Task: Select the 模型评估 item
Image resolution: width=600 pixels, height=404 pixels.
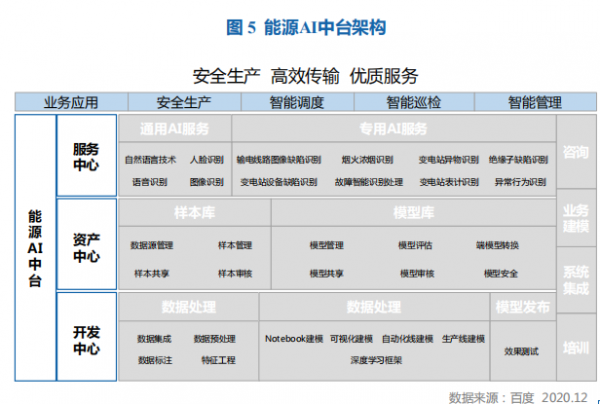Action: coord(415,245)
